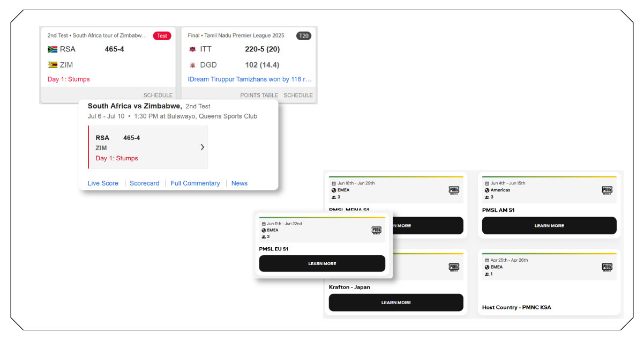Open the Live Score tab
This screenshot has height=340, width=644.
(103, 183)
